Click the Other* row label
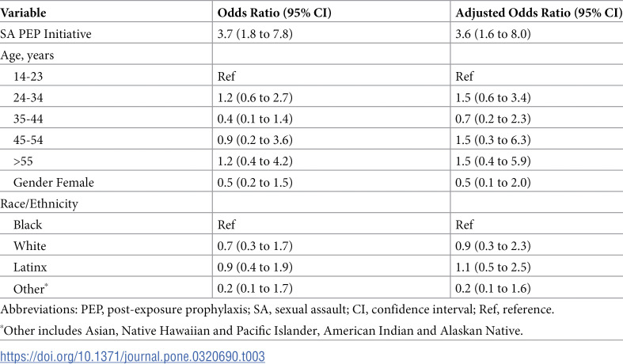 click(31, 288)
